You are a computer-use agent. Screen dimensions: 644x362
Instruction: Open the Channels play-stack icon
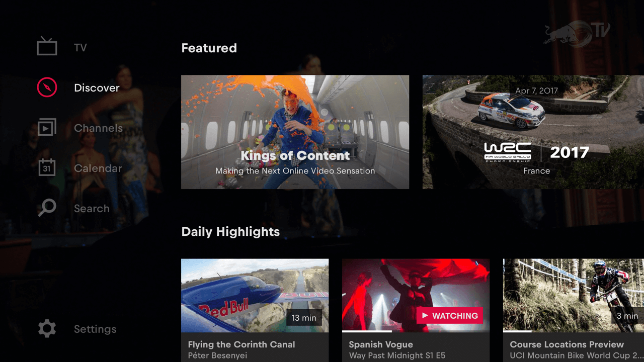[x=47, y=128]
